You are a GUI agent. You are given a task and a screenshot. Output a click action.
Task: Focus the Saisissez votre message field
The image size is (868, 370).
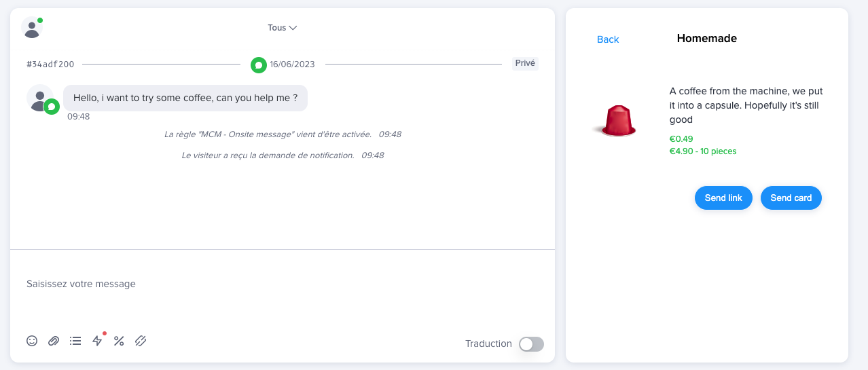[272, 284]
